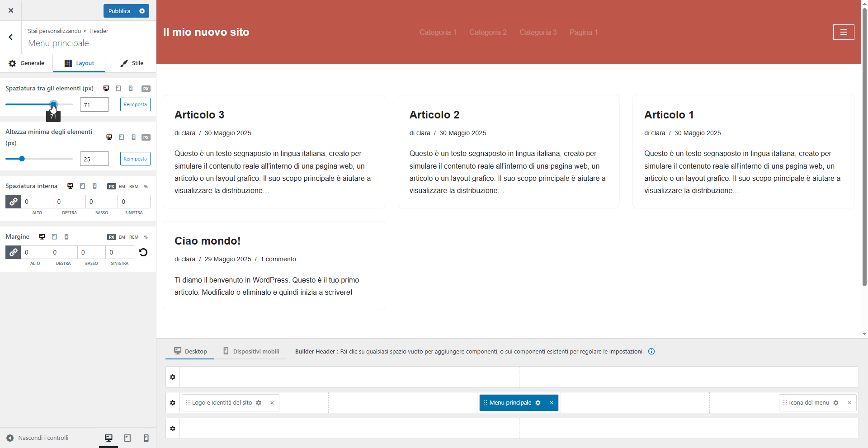Click the Altezza minima value field showing 25
Image resolution: width=868 pixels, height=448 pixels.
tap(94, 159)
